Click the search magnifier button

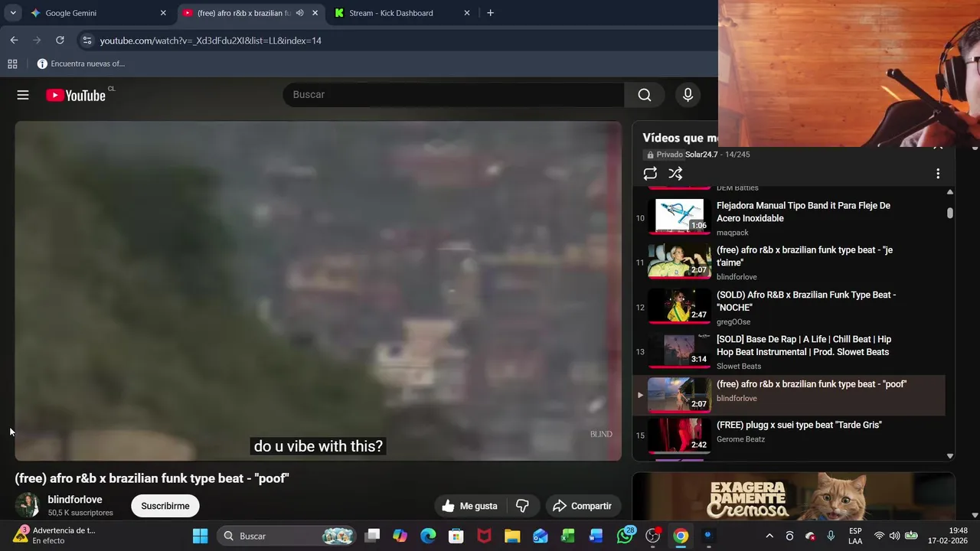click(645, 94)
